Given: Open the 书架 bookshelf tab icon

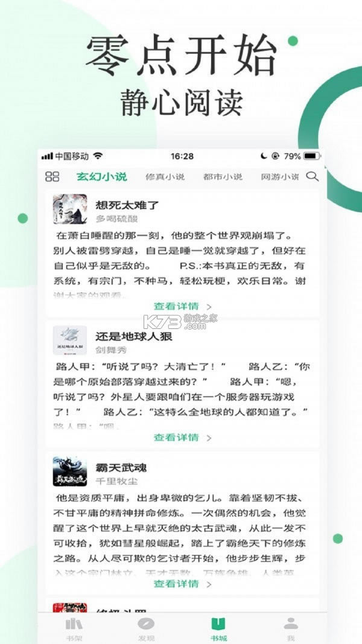Looking at the screenshot, I should [74, 624].
